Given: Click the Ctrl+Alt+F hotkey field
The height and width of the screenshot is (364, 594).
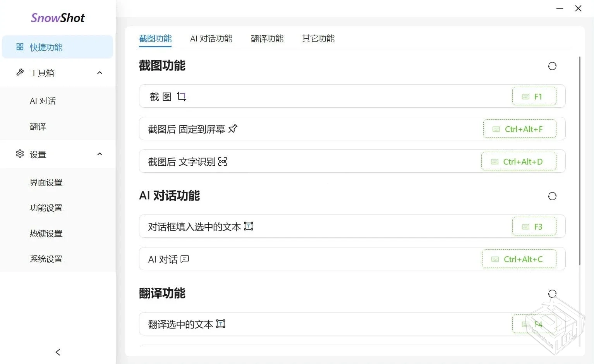Looking at the screenshot, I should pos(520,129).
